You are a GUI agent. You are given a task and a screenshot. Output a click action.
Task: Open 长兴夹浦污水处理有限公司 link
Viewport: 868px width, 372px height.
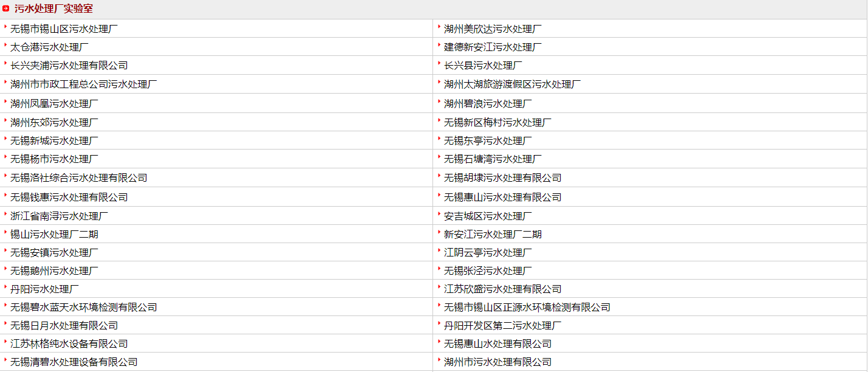coord(69,65)
